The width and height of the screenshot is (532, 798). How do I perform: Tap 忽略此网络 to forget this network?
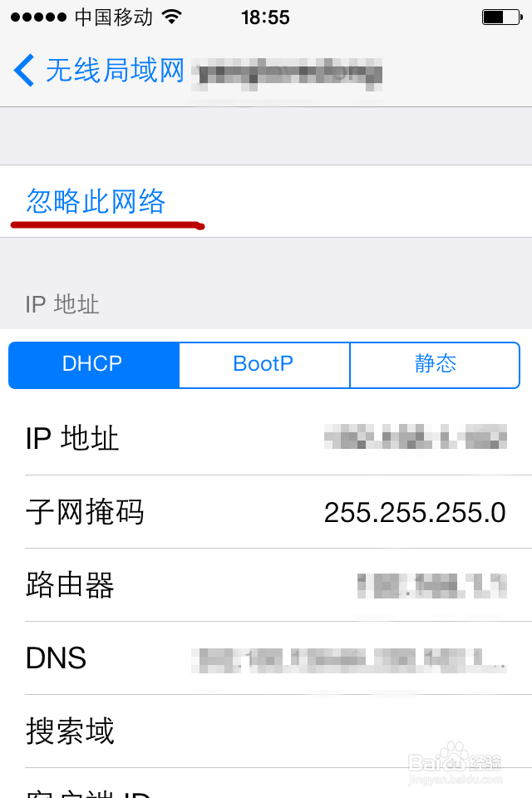point(96,201)
